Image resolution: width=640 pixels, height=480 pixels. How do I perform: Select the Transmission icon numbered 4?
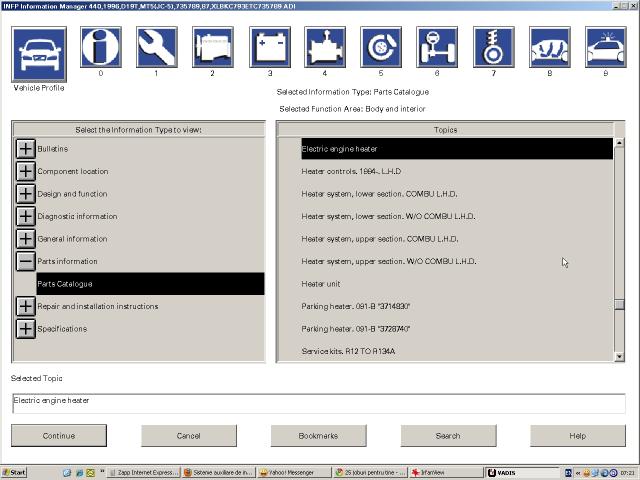(324, 47)
